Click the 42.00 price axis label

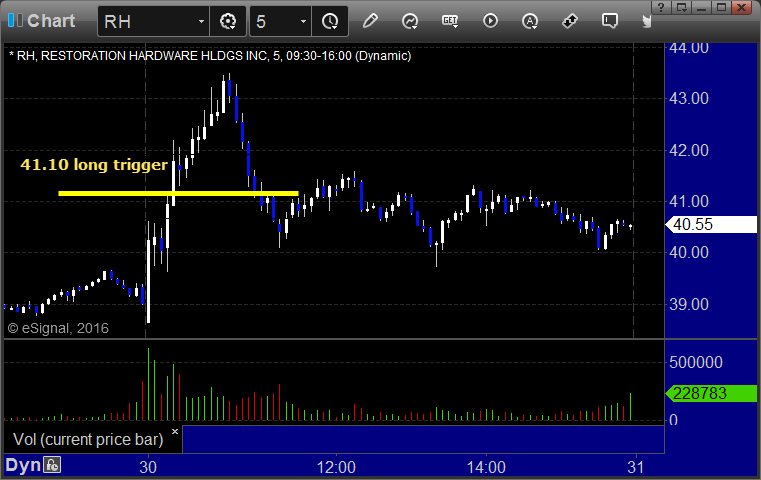[689, 150]
